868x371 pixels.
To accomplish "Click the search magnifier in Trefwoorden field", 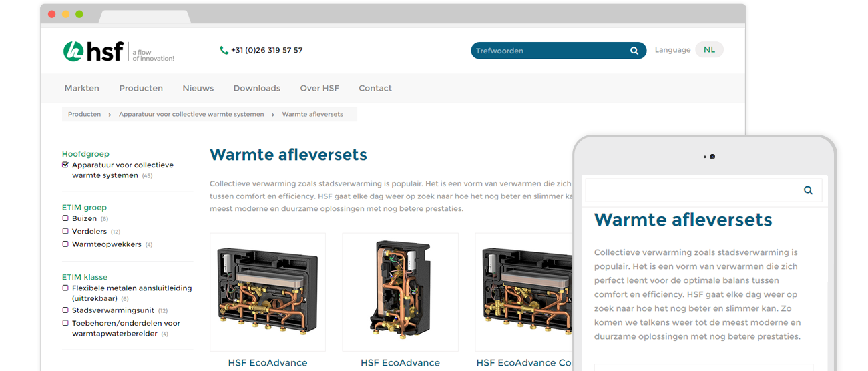I will 634,51.
